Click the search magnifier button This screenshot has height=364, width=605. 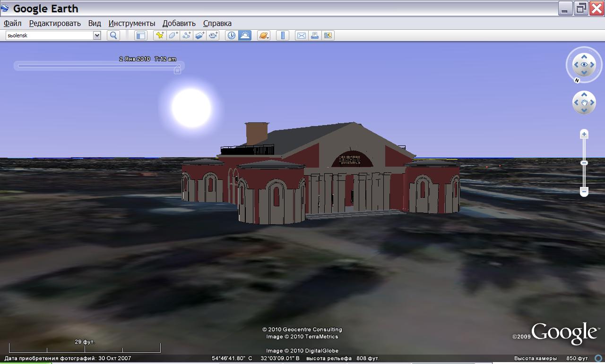pos(113,35)
